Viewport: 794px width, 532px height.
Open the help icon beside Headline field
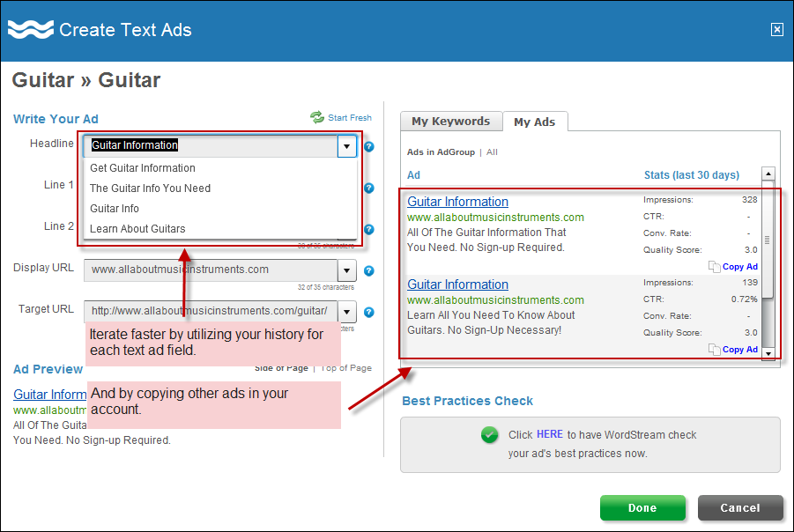(368, 147)
